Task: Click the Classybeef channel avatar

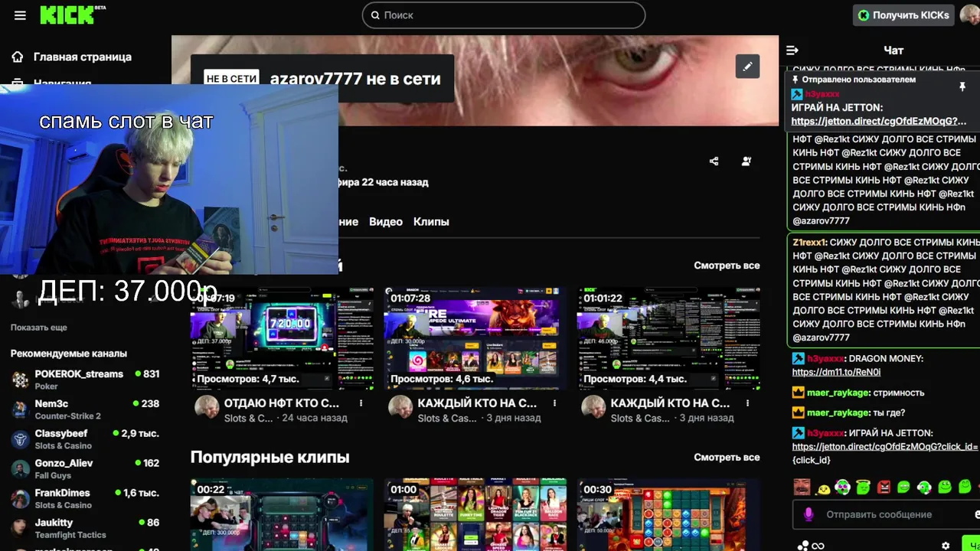Action: 21,439
